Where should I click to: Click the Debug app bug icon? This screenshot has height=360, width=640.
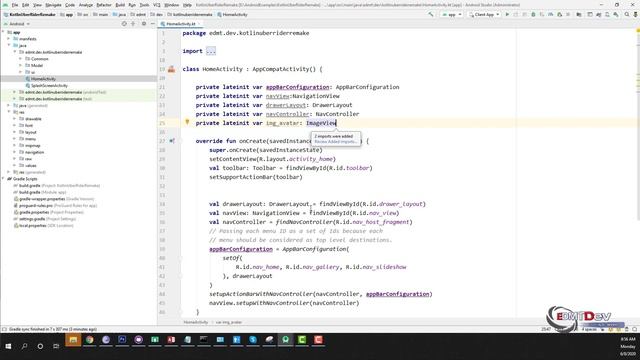(533, 14)
